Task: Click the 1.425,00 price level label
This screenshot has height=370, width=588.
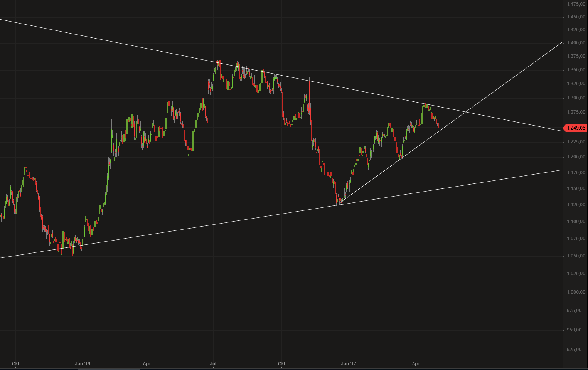Action: click(x=576, y=30)
